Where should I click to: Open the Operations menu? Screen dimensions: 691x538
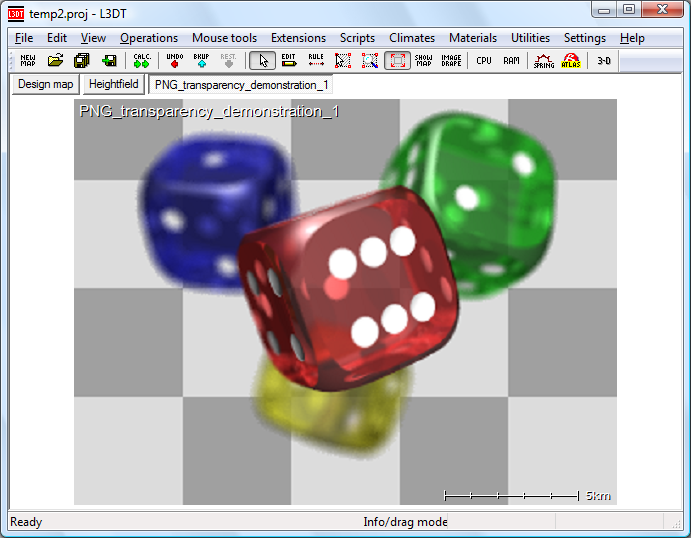click(x=149, y=38)
